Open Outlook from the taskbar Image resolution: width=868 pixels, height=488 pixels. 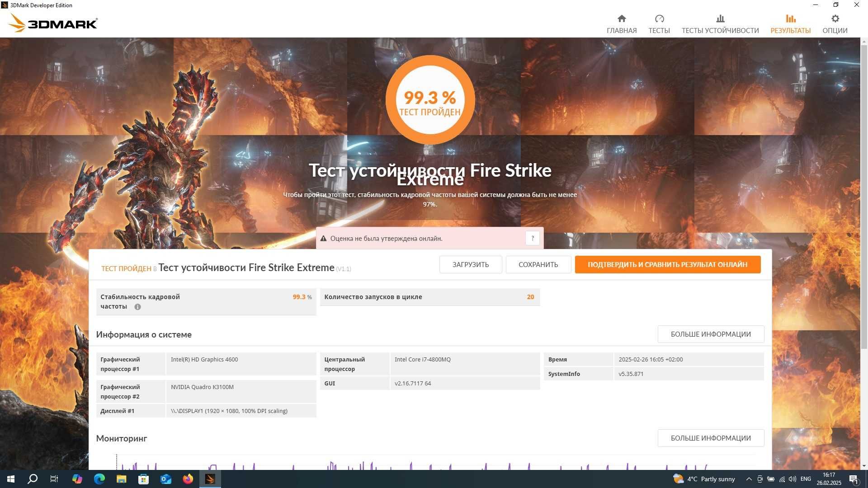pos(165,479)
